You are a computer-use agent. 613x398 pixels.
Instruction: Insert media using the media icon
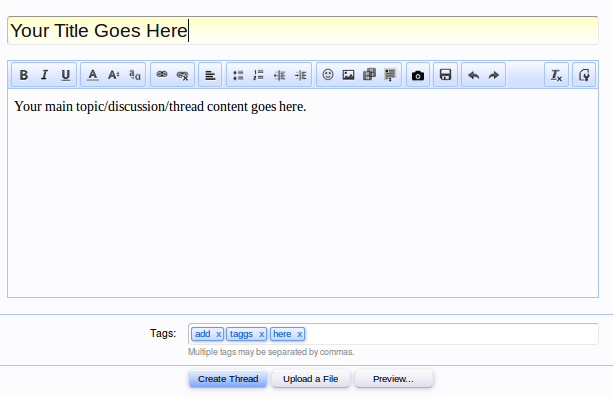369,75
